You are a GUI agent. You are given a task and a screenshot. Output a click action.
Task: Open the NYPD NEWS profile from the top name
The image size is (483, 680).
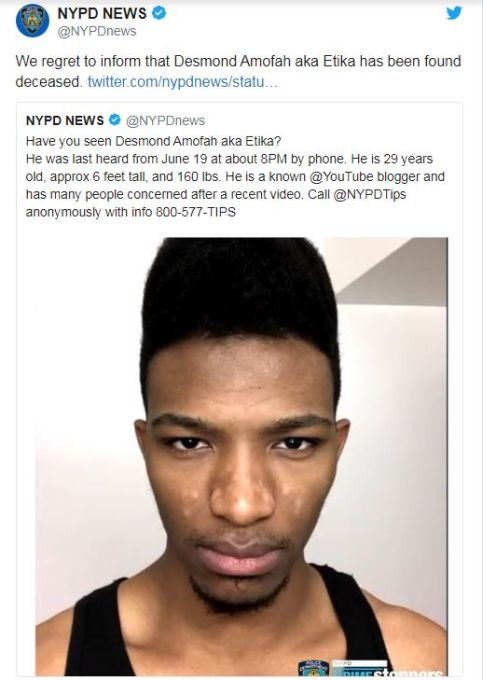(102, 13)
